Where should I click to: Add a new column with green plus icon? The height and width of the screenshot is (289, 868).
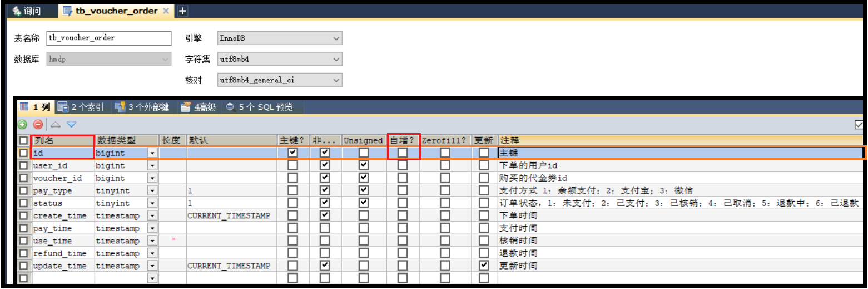coord(23,125)
